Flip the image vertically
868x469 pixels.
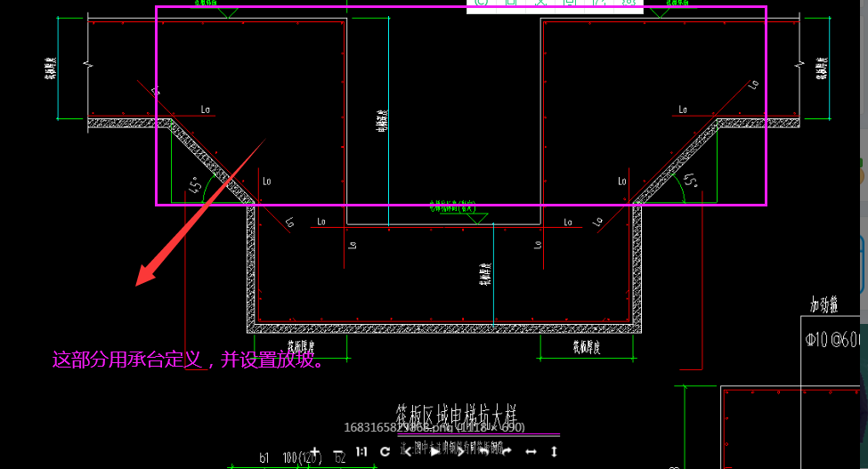[x=554, y=452]
